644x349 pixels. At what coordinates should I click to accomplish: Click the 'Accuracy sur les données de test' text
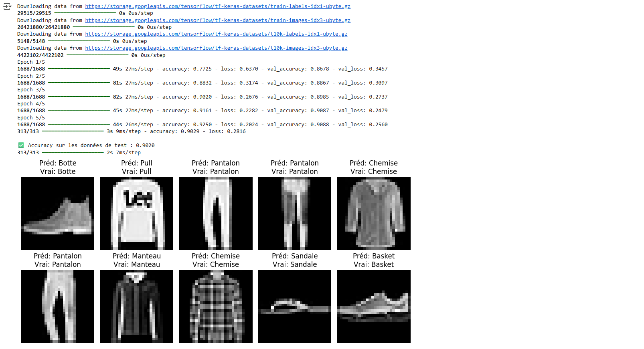[x=77, y=145]
